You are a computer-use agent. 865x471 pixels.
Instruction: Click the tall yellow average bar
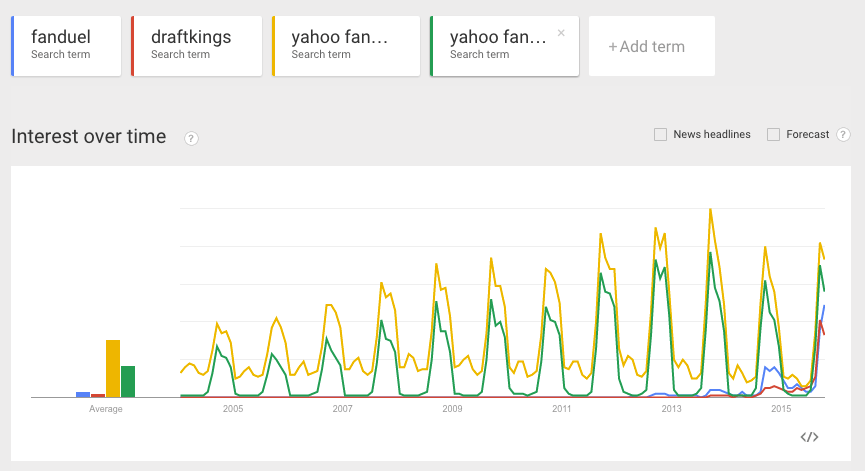point(113,369)
